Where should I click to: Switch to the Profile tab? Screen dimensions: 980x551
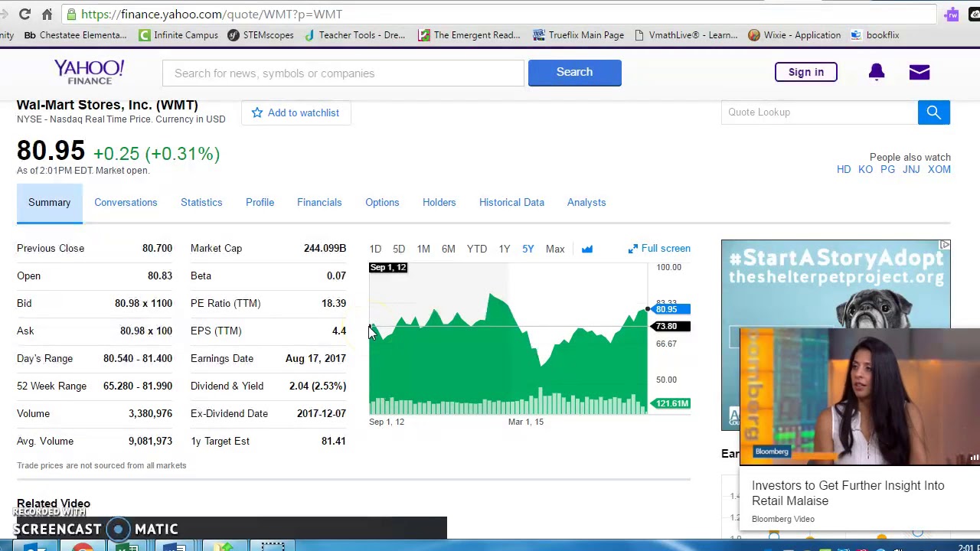(260, 202)
